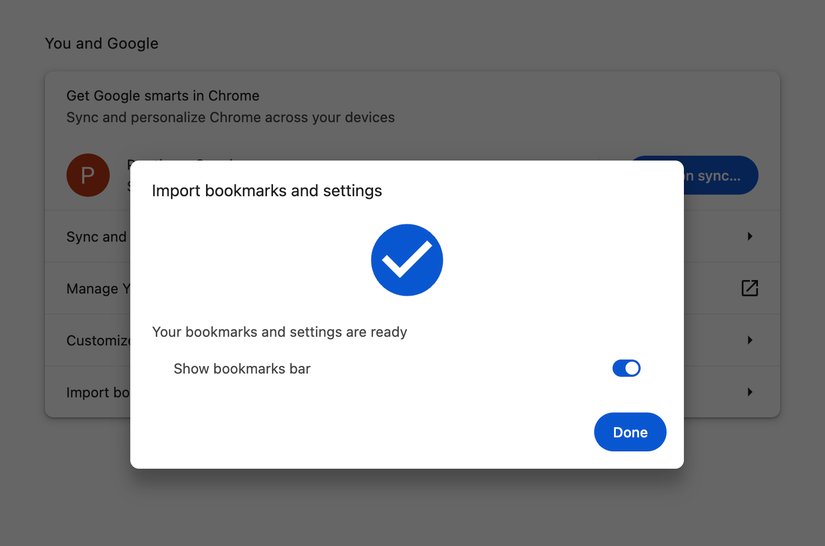Select the Import bookmarks row label behind dialog

(98, 392)
